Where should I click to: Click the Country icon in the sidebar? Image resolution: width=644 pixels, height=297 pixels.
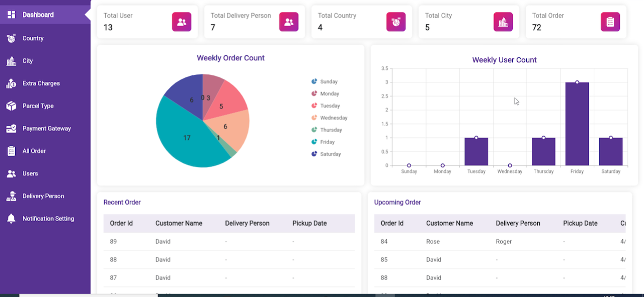(11, 38)
